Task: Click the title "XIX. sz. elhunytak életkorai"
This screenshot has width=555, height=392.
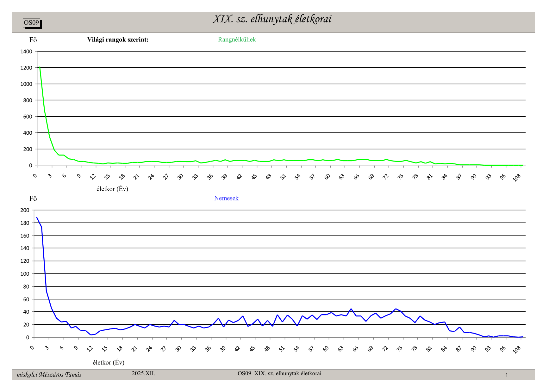Action: tap(272, 19)
